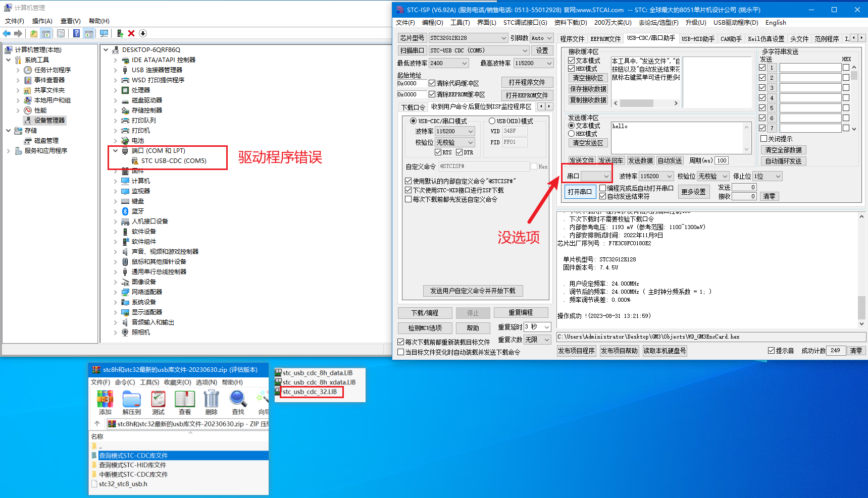Toggle the 清除EEPROM缓冲区 checkbox
This screenshot has width=868, height=498.
432,94
